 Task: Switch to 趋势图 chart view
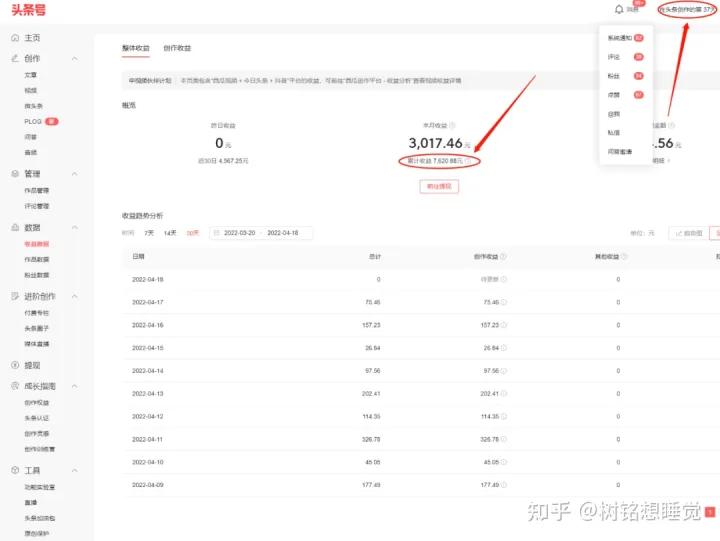click(688, 233)
